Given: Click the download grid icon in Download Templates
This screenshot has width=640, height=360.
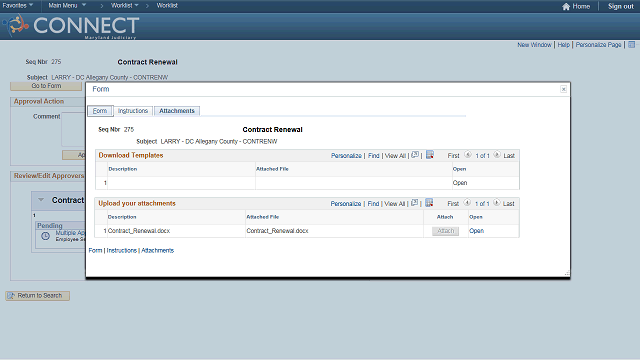Looking at the screenshot, I should tap(430, 155).
